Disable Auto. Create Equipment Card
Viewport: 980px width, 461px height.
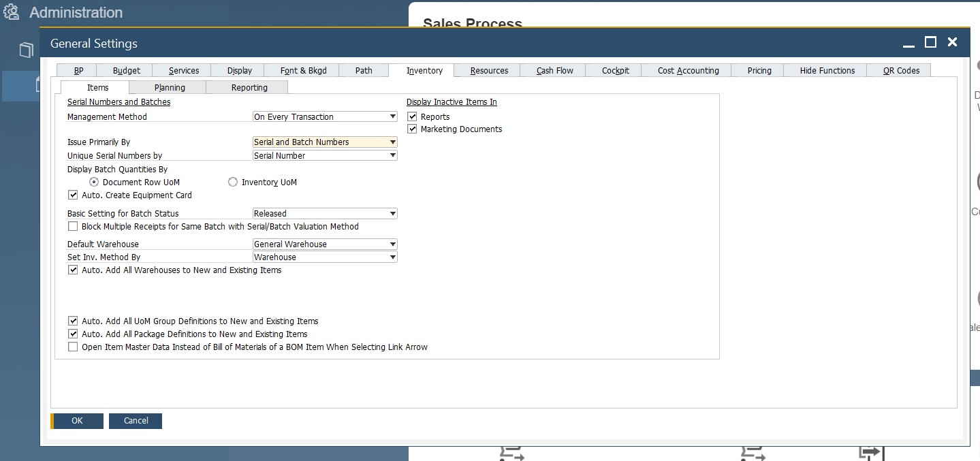[74, 195]
